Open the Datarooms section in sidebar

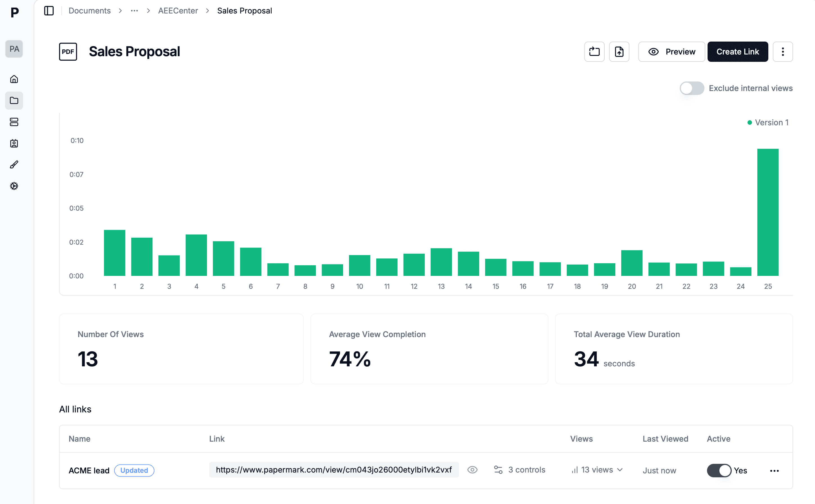(14, 122)
